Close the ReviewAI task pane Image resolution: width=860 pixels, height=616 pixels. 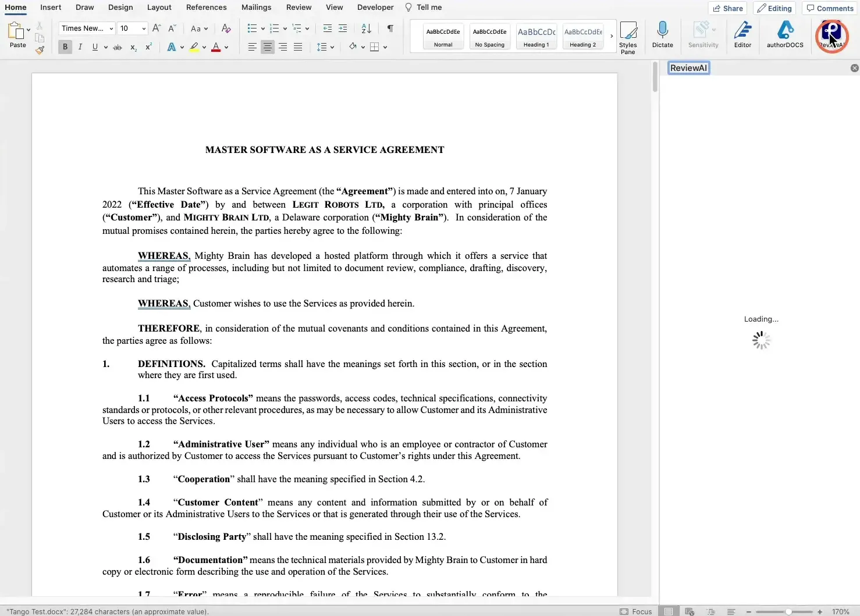pos(854,68)
